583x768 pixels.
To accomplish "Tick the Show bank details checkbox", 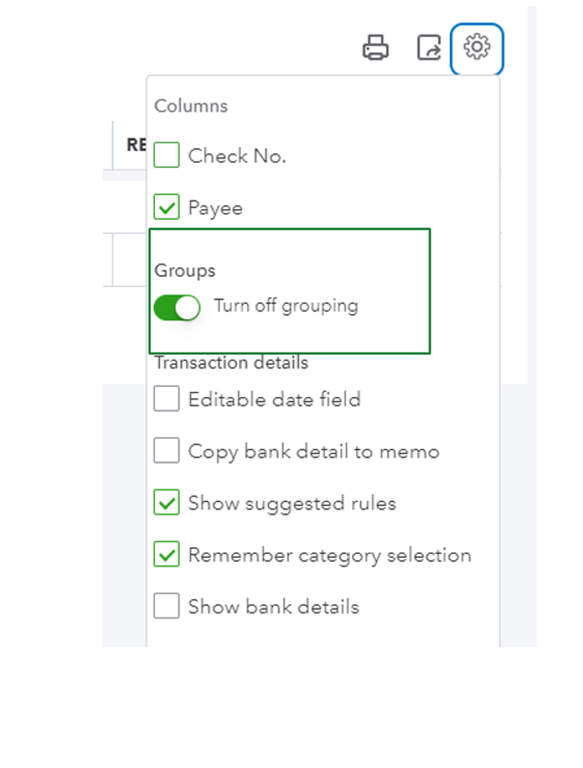I will 167,606.
